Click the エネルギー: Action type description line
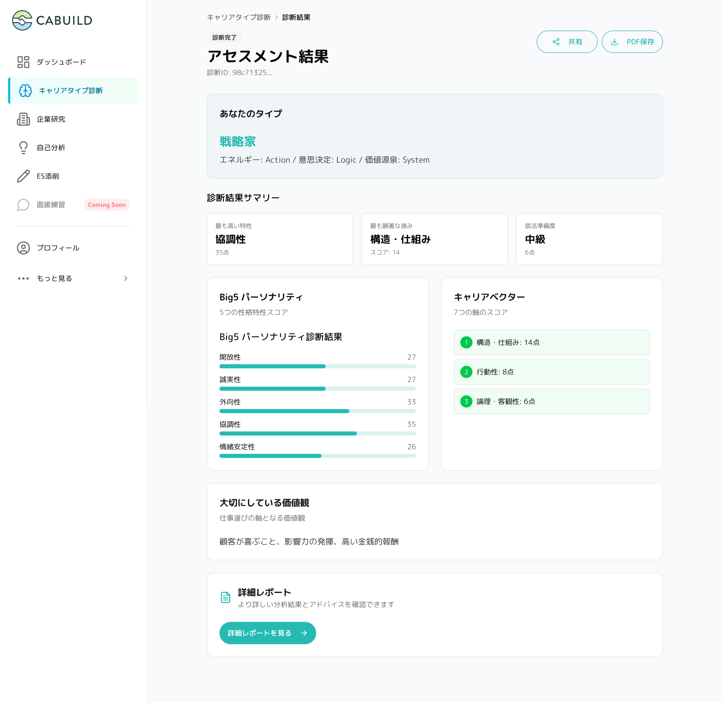This screenshot has height=728, width=723. coord(325,160)
